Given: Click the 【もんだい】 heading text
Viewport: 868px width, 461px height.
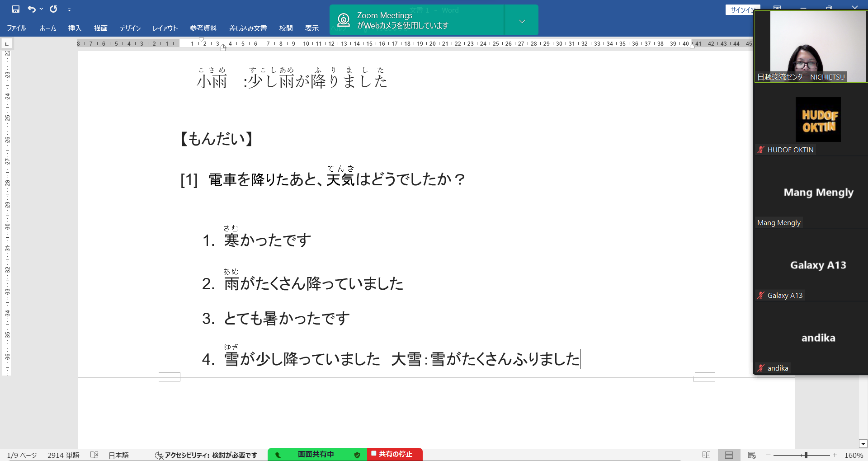Looking at the screenshot, I should pyautogui.click(x=217, y=139).
